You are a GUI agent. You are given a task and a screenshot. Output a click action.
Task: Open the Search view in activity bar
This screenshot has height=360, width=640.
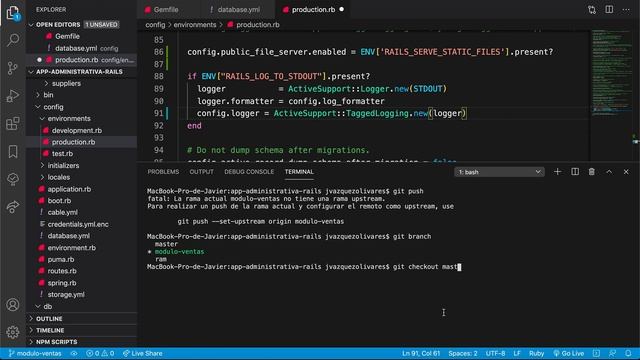coord(13,40)
